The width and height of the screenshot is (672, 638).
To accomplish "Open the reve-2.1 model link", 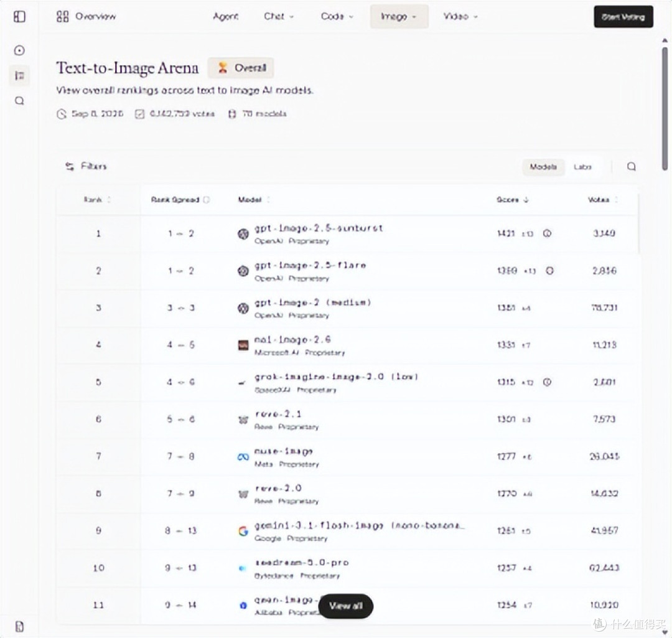I will [278, 414].
